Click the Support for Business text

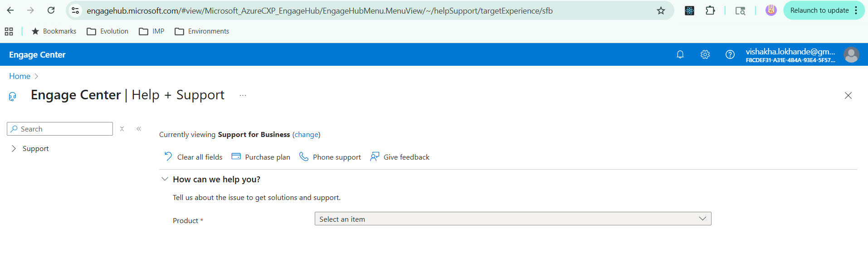[x=254, y=135]
